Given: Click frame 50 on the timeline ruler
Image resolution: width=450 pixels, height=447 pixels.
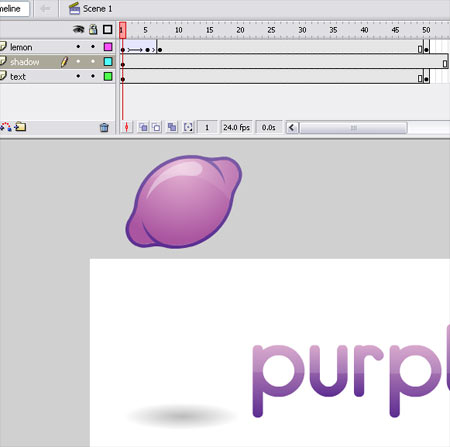Looking at the screenshot, I should pos(426,30).
